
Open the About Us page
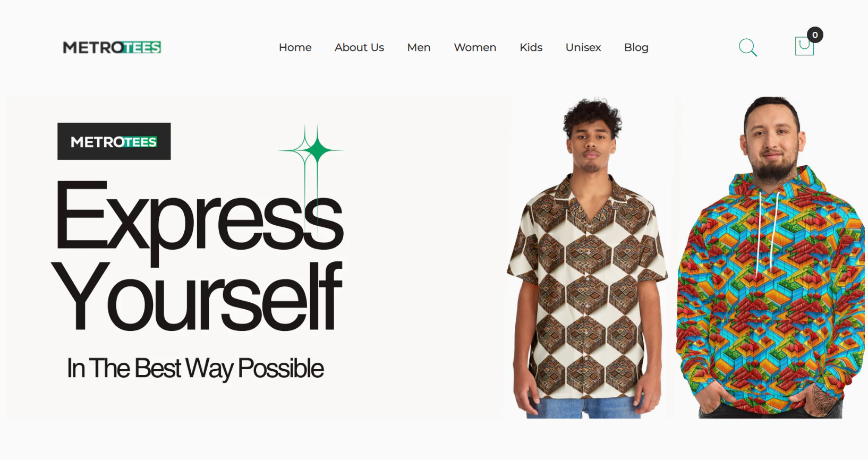[359, 47]
